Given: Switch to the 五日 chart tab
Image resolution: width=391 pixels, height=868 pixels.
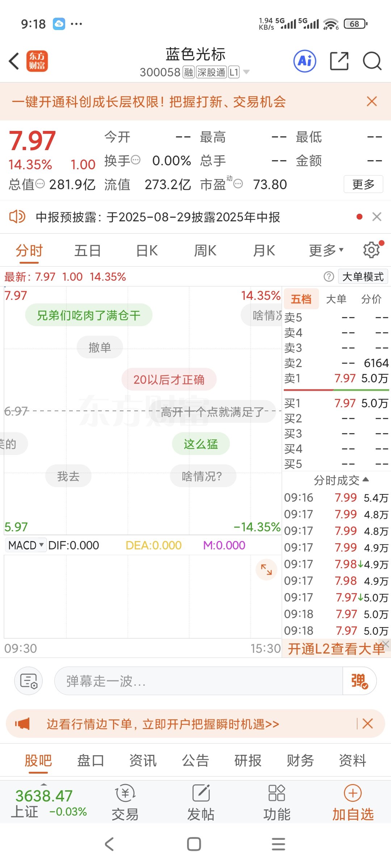Looking at the screenshot, I should [88, 250].
